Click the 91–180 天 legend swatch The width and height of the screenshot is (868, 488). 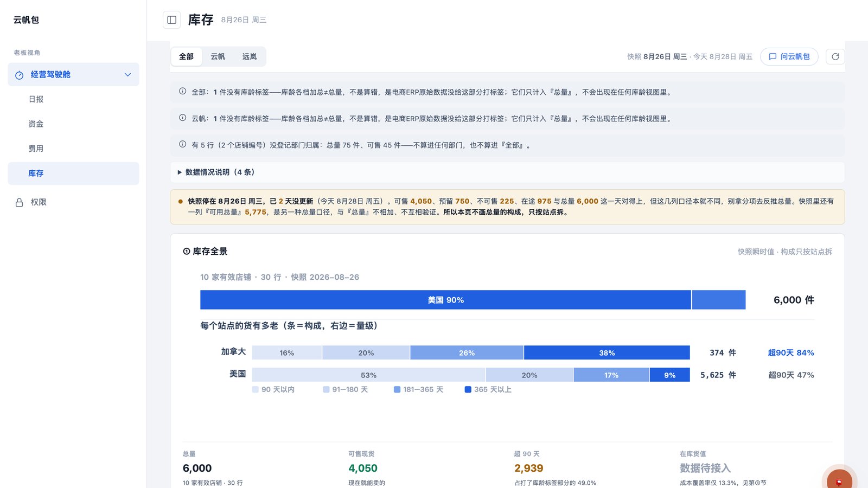(326, 389)
